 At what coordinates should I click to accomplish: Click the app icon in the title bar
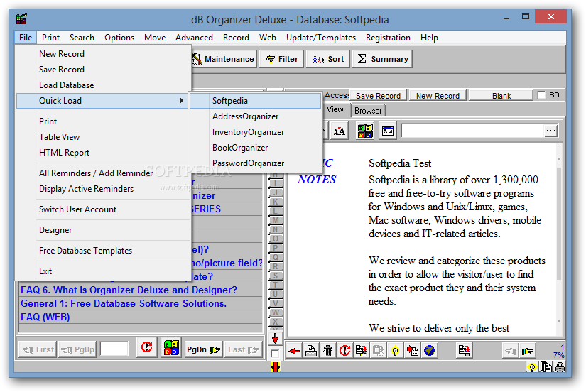pyautogui.click(x=22, y=18)
